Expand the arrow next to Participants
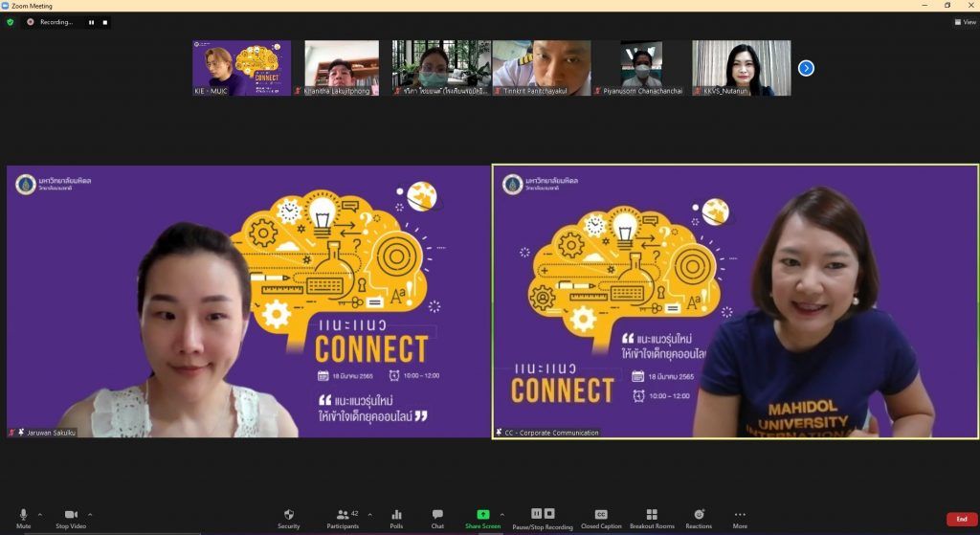 click(370, 514)
